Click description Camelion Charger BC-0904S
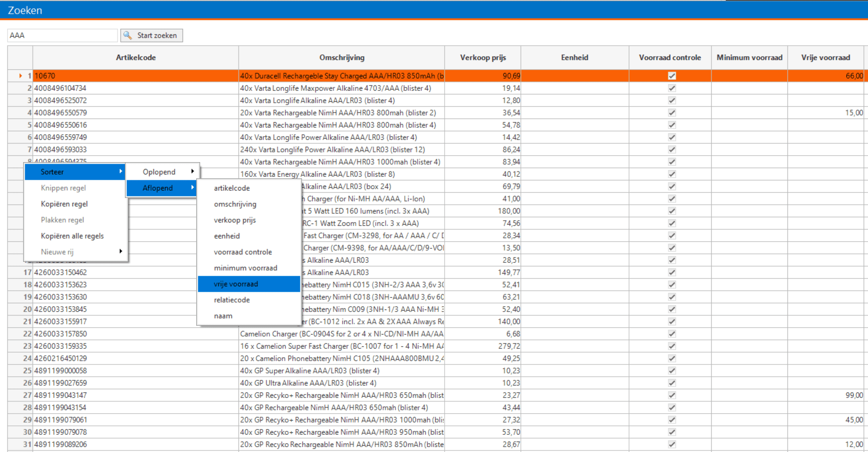The image size is (868, 452). click(342, 334)
